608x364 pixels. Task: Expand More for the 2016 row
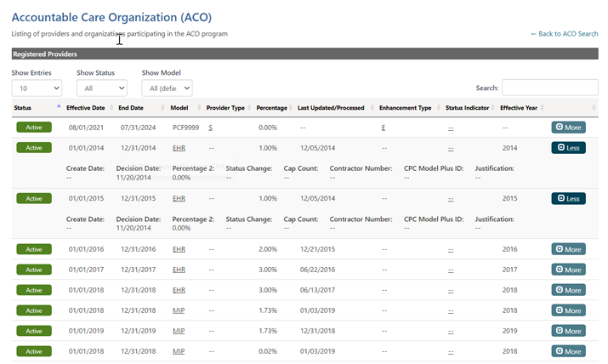568,249
